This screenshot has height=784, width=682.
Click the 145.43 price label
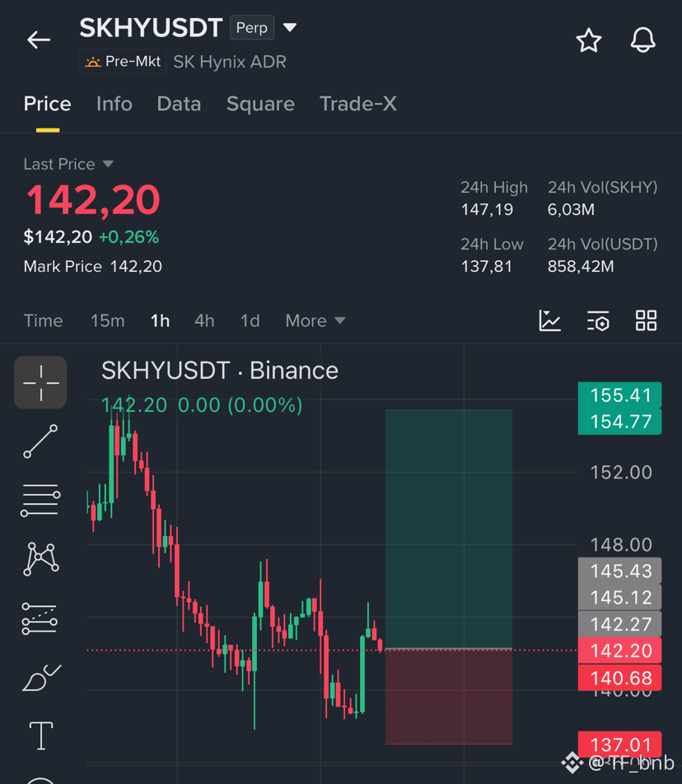click(620, 571)
